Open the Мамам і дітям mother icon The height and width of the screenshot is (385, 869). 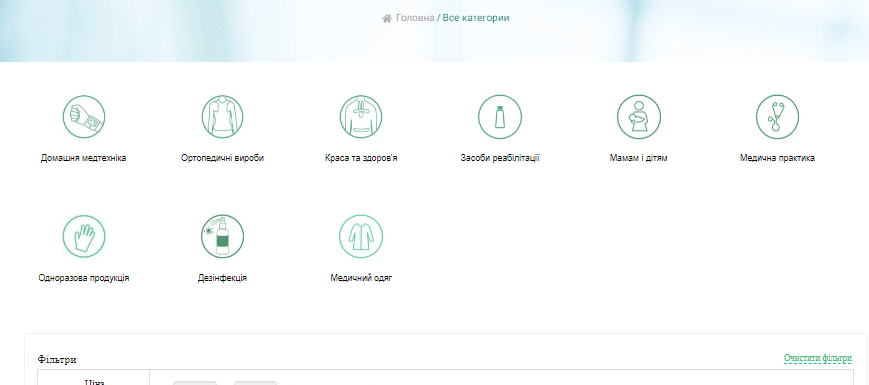[x=638, y=117]
